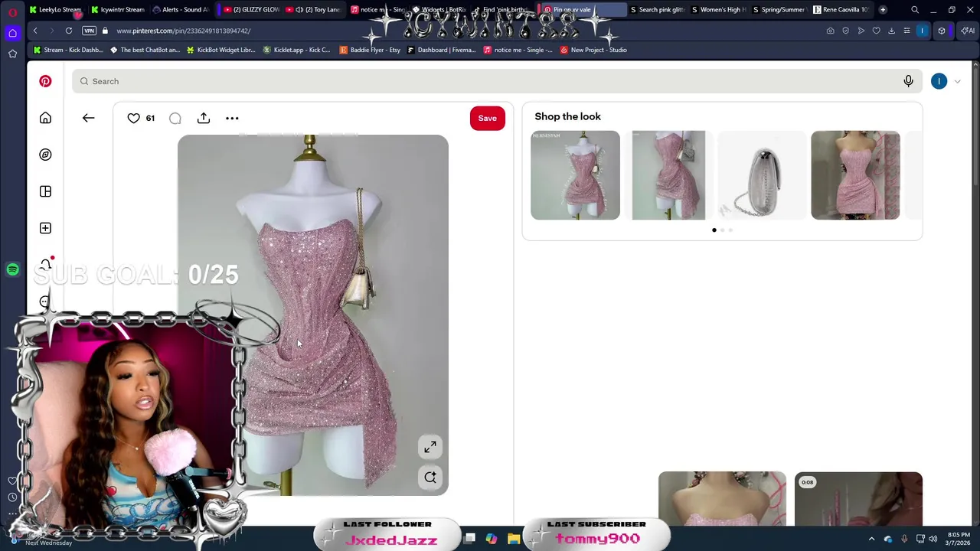The image size is (980, 551).
Task: Start visual search with the lens icon
Action: point(430,478)
